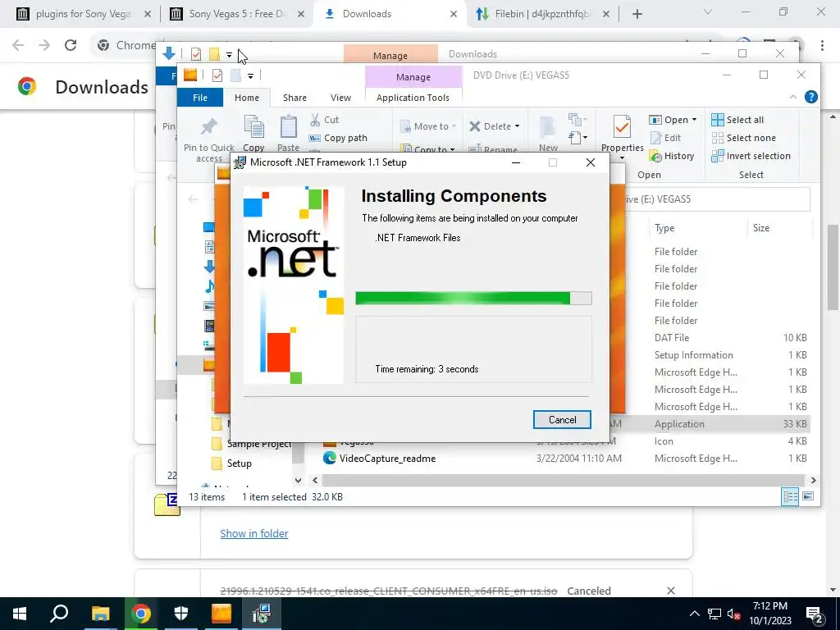Screen dimensions: 840x630
Task: Click the .NET installer taskbar icon
Action: coord(262,614)
